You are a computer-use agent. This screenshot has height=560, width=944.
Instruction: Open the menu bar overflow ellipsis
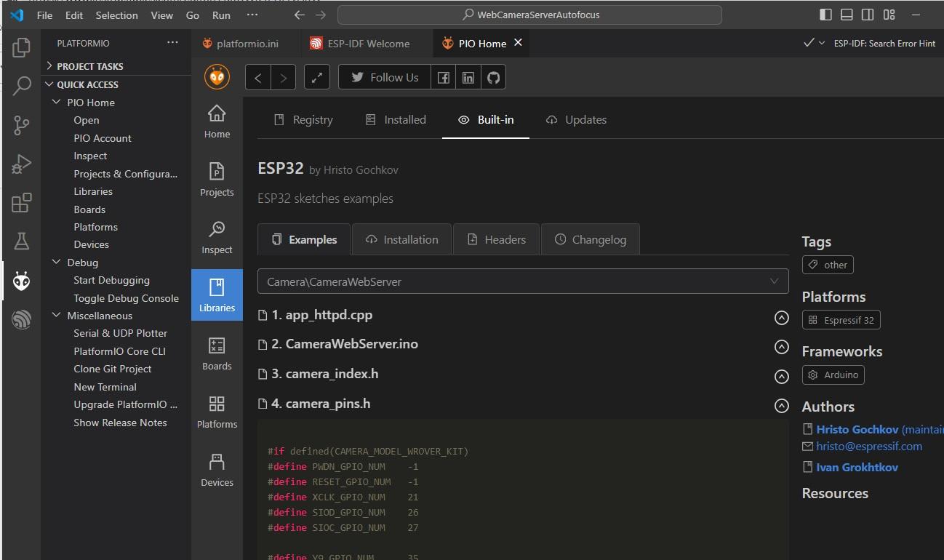coord(252,15)
